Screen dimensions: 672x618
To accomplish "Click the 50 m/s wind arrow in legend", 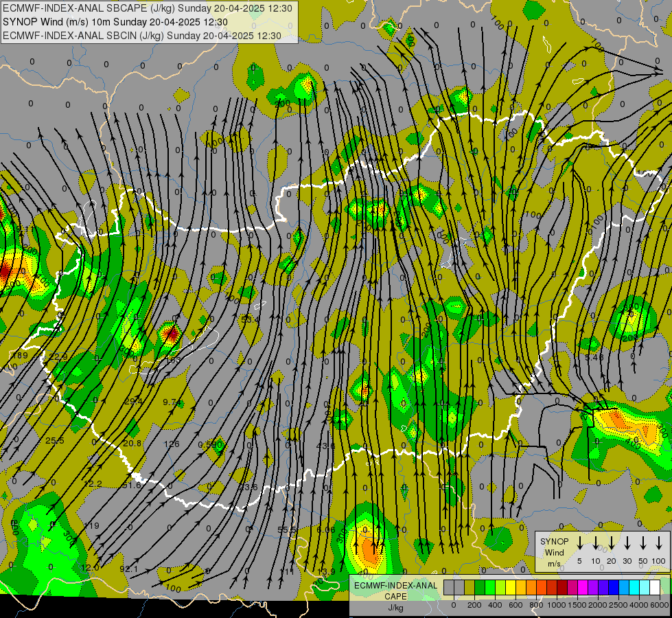I will click(643, 543).
